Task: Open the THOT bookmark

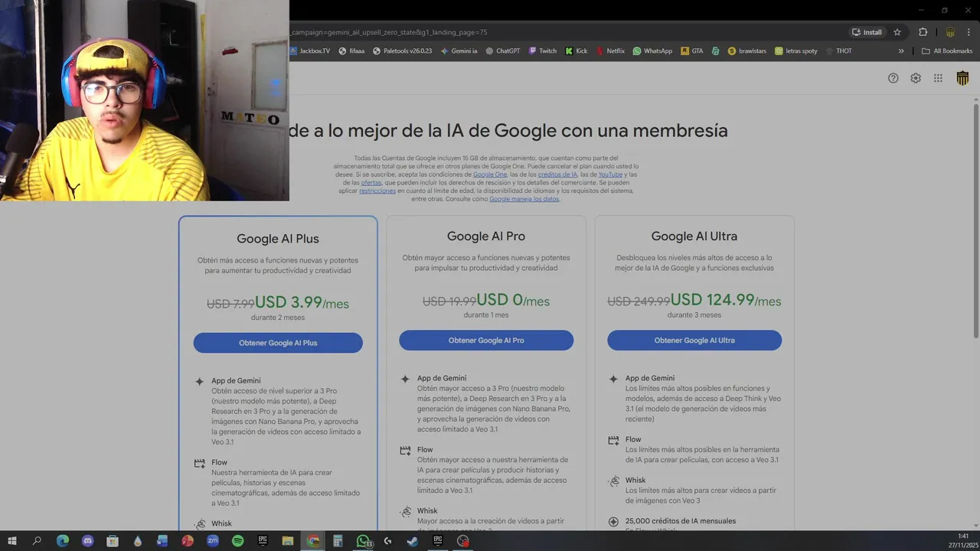Action: click(x=838, y=51)
